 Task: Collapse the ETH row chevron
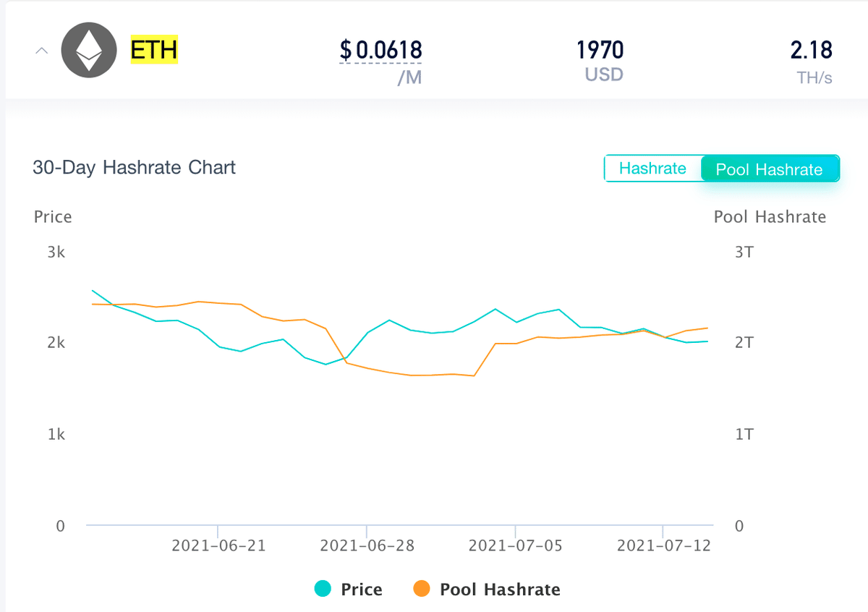point(42,51)
